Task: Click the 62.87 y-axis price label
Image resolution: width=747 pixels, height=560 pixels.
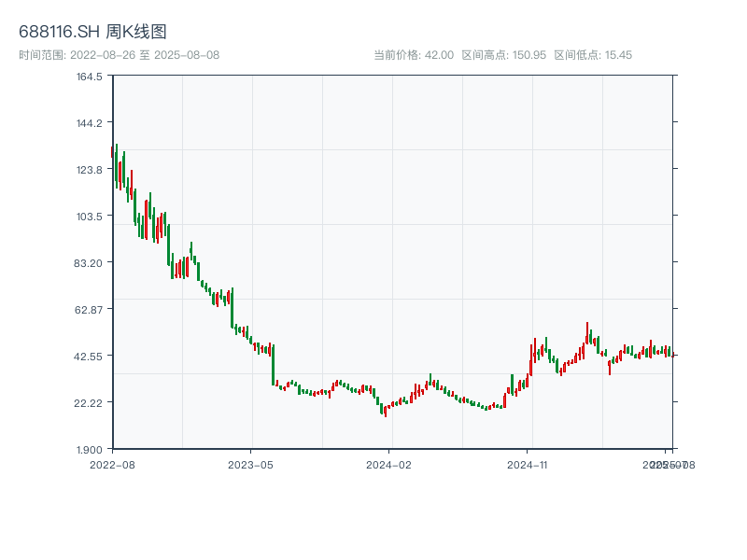Action: [x=90, y=310]
